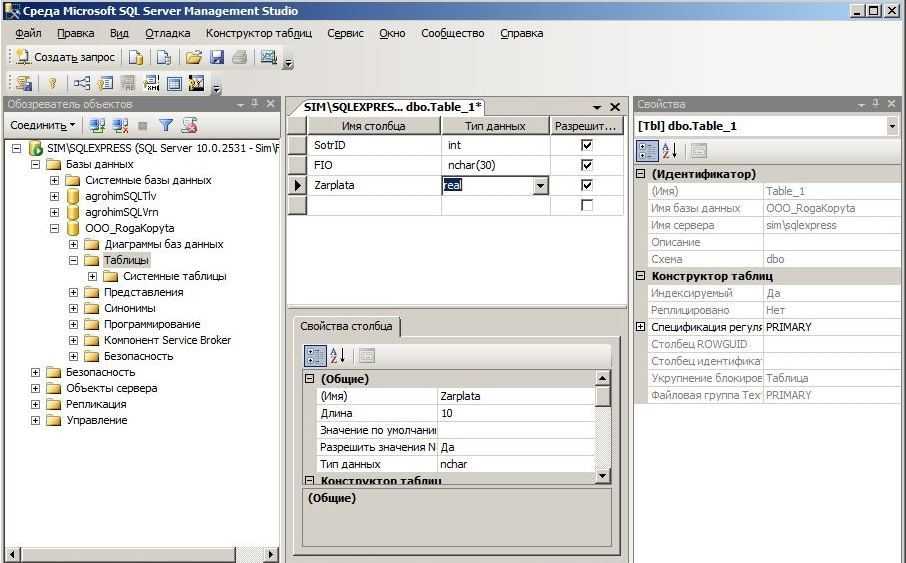This screenshot has height=563, width=906.
Task: Uncheck allow nulls for SotrID row
Action: click(x=586, y=145)
